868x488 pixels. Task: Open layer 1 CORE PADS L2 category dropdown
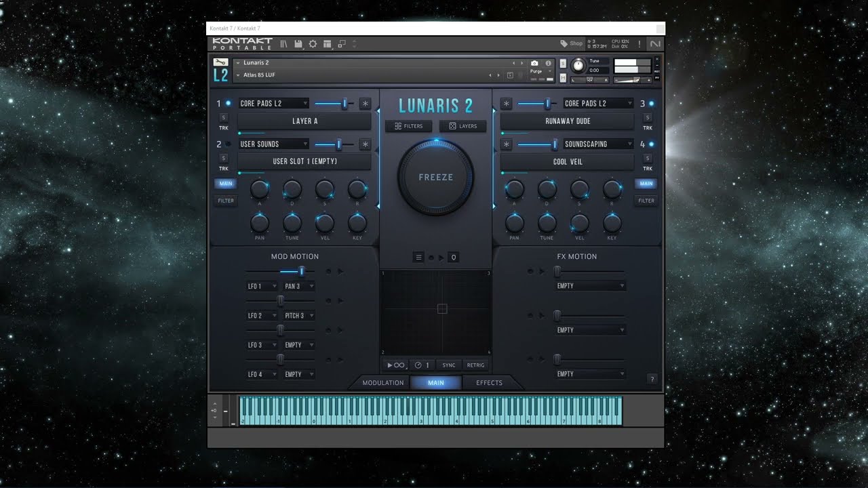[x=274, y=104]
